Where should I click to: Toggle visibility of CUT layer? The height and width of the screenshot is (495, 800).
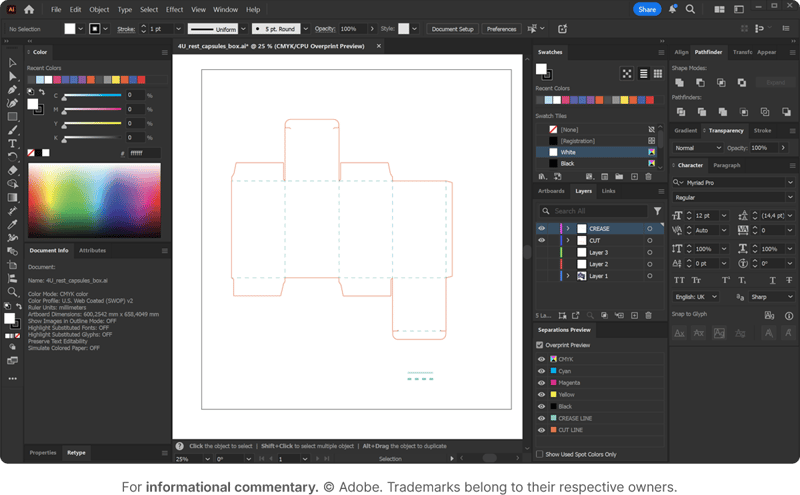(541, 240)
